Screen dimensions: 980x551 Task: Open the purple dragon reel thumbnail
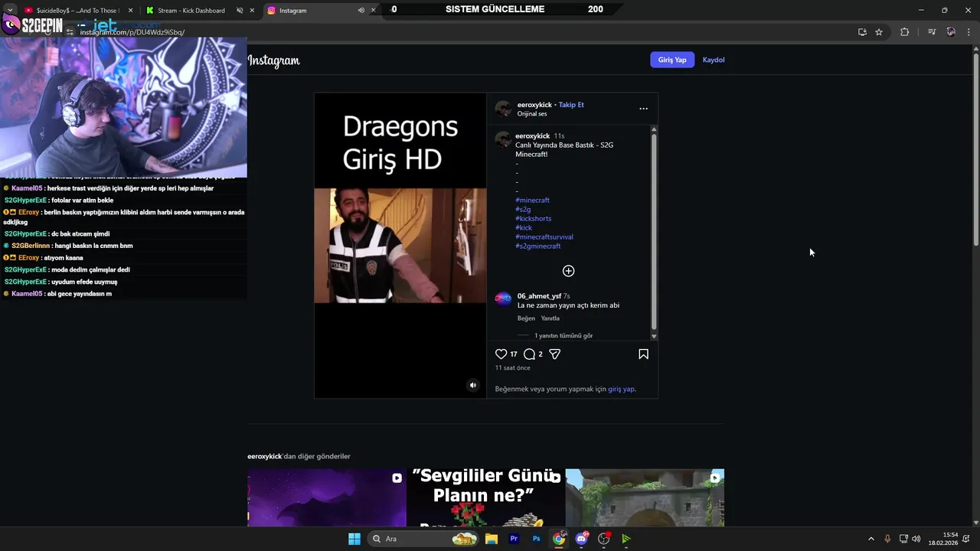(x=327, y=497)
